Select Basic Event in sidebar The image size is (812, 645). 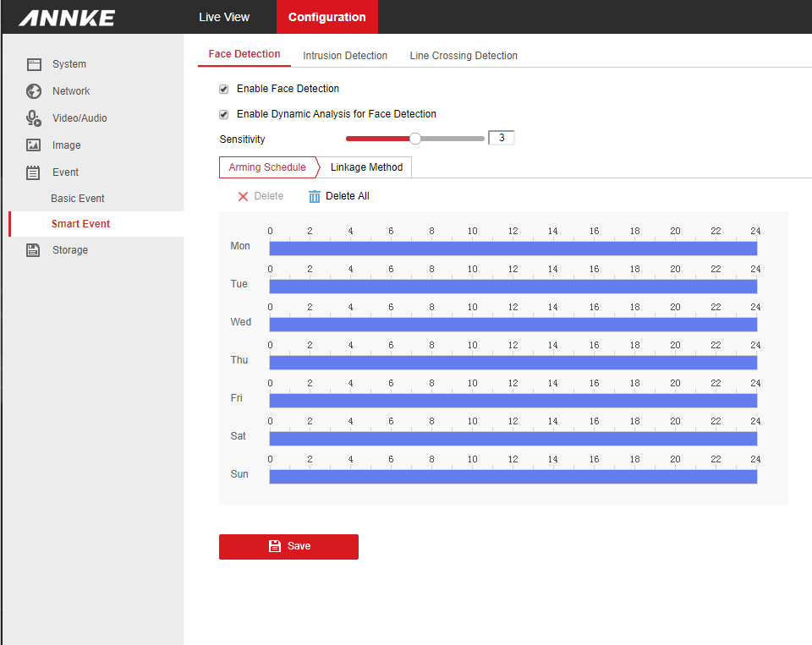[x=78, y=199]
